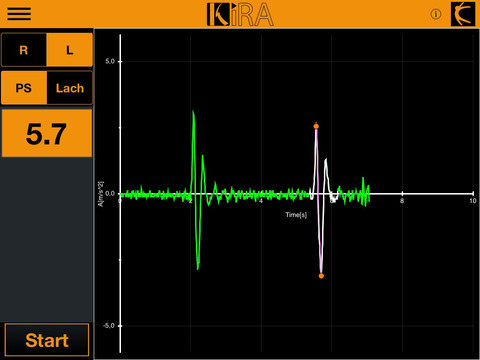Click the 10 tick on time axis
This screenshot has width=480, height=360.
click(x=473, y=201)
